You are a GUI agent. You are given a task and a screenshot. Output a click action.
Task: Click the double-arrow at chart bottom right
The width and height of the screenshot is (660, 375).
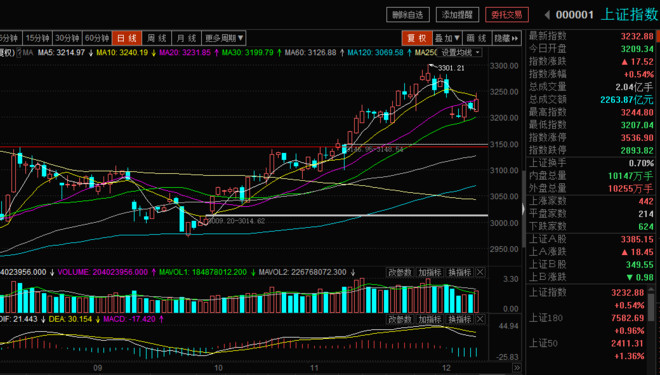point(516,368)
